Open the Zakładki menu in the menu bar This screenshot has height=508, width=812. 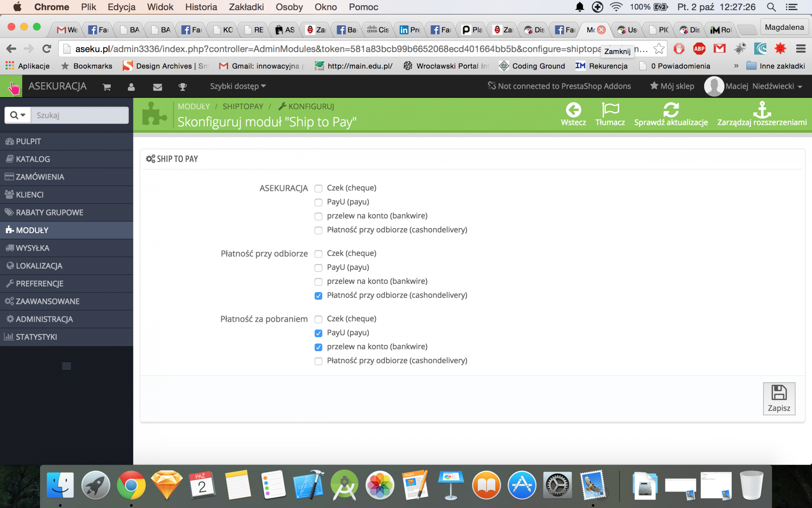click(246, 7)
